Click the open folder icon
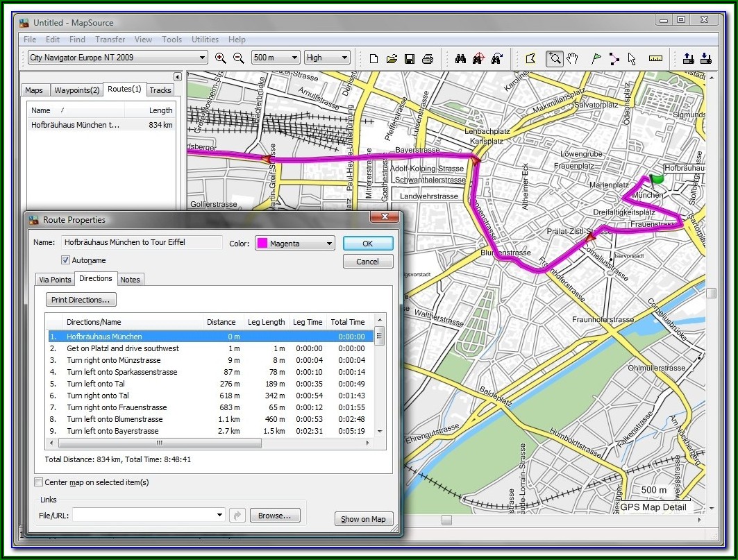Viewport: 738px width, 560px height. [392, 58]
